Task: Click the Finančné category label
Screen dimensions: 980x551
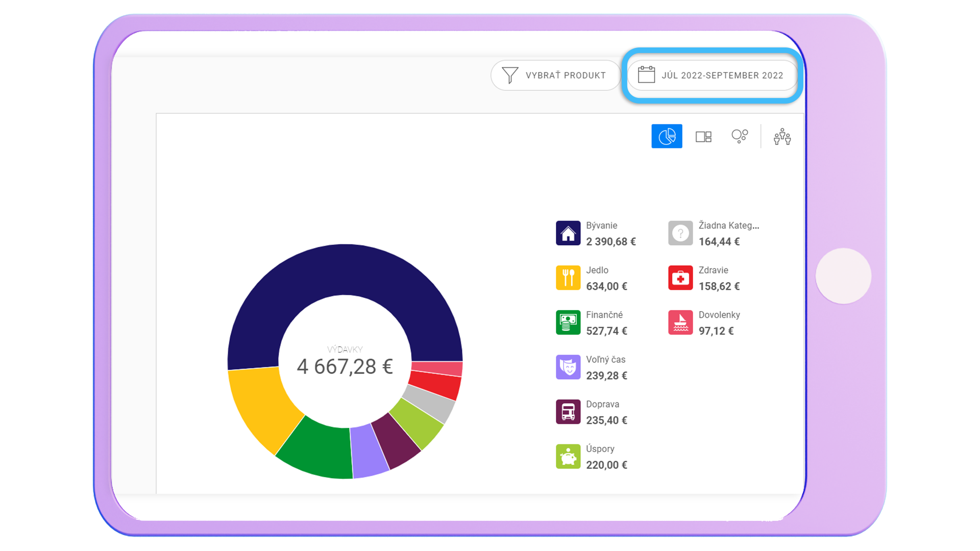Action: [x=604, y=315]
